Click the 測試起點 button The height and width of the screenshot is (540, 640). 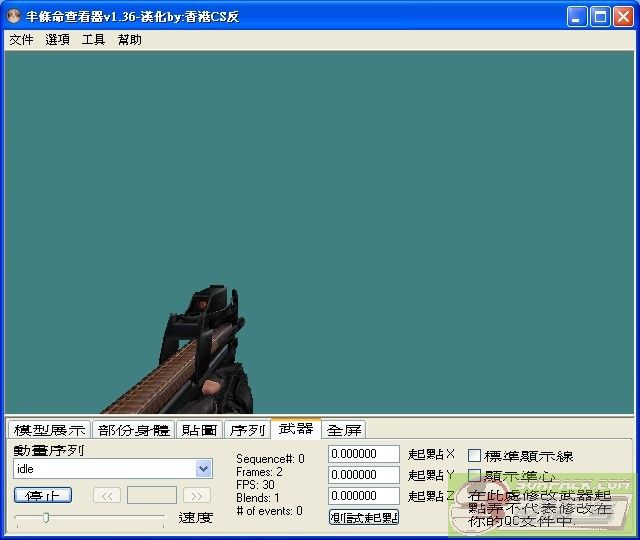364,517
